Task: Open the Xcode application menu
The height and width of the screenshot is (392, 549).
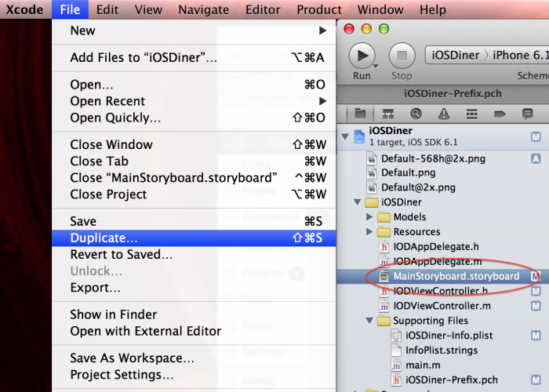Action: coord(24,9)
